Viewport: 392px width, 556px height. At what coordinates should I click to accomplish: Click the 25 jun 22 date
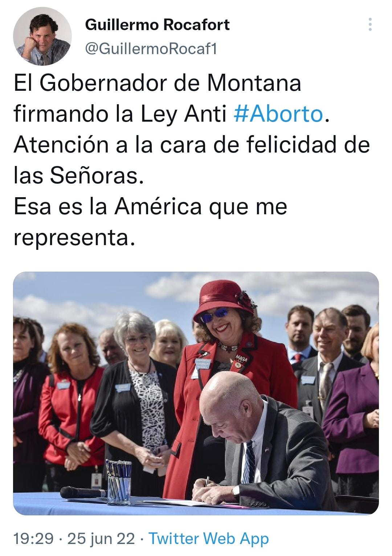tap(101, 538)
